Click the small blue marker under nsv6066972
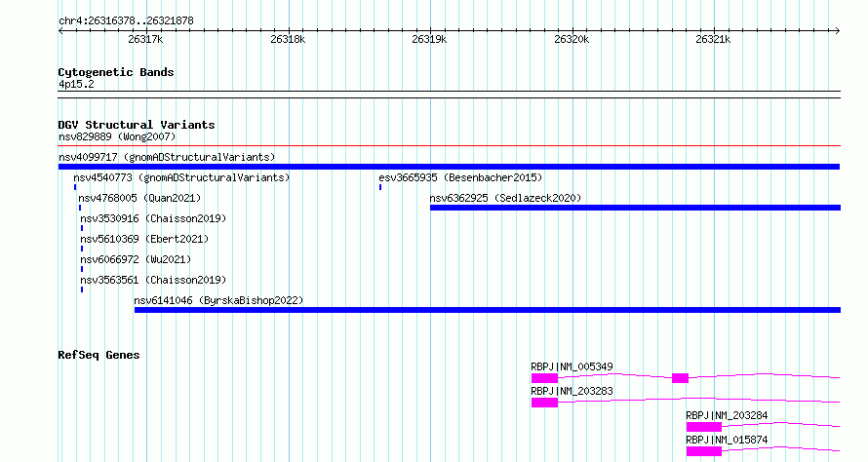Image resolution: width=868 pixels, height=462 pixels. [x=82, y=269]
